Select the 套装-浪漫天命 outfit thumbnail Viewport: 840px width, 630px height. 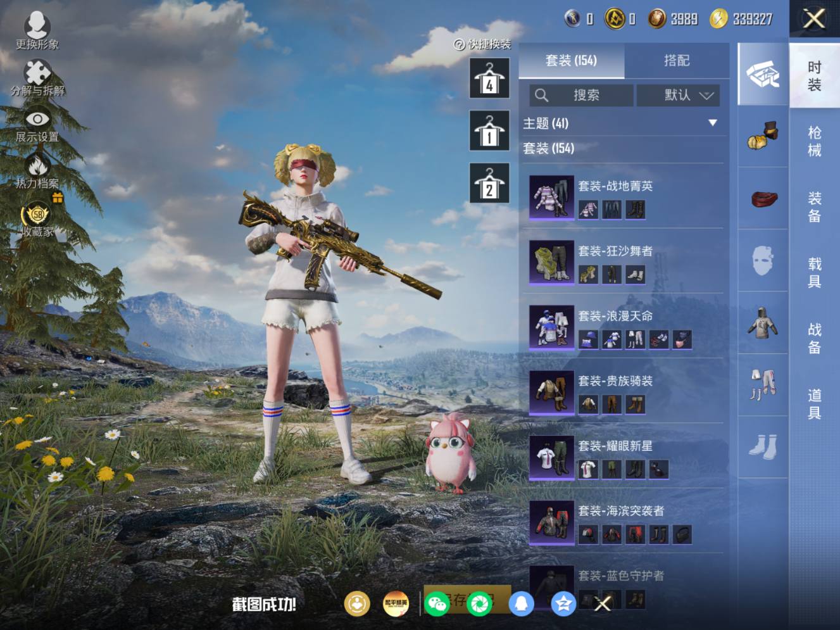click(x=551, y=327)
